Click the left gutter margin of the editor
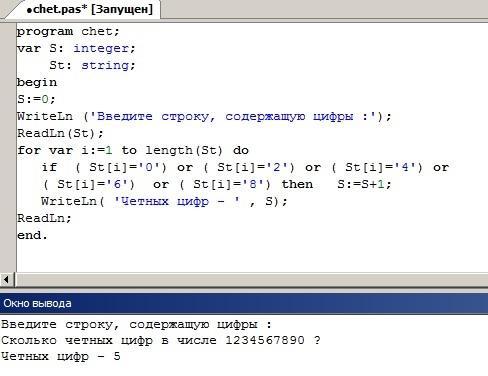The width and height of the screenshot is (488, 376). point(8,147)
